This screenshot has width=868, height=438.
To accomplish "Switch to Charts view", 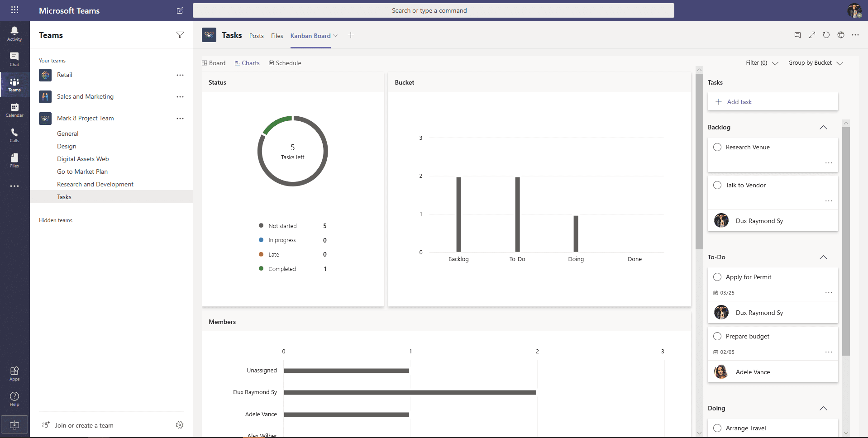I will coord(247,63).
